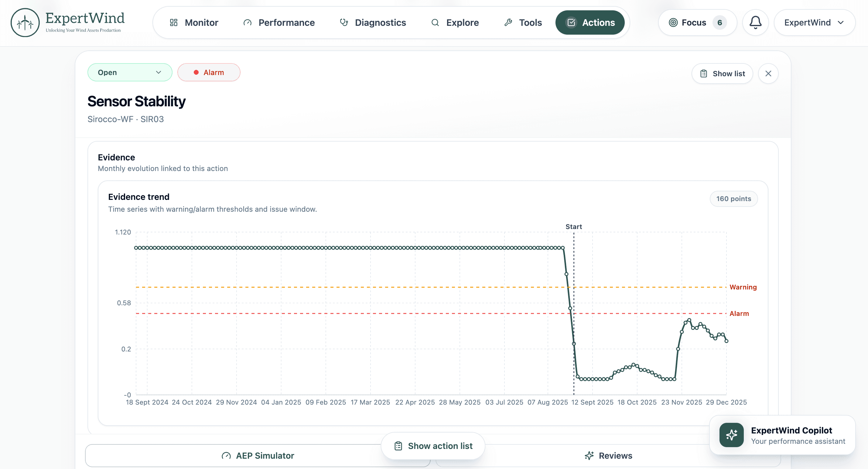Click the 160 points badge
The width and height of the screenshot is (868, 469).
733,199
